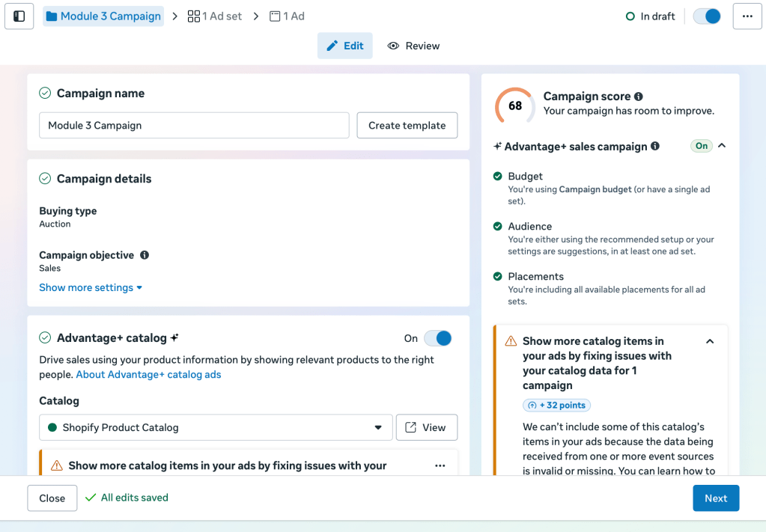This screenshot has width=766, height=532.
Task: Open the three-dot more options menu
Action: click(x=747, y=16)
